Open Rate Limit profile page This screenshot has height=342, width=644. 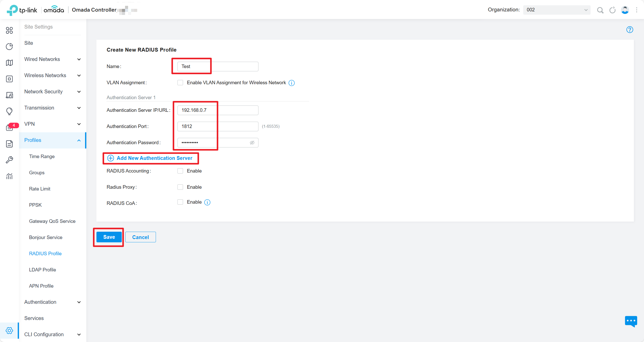click(x=40, y=189)
